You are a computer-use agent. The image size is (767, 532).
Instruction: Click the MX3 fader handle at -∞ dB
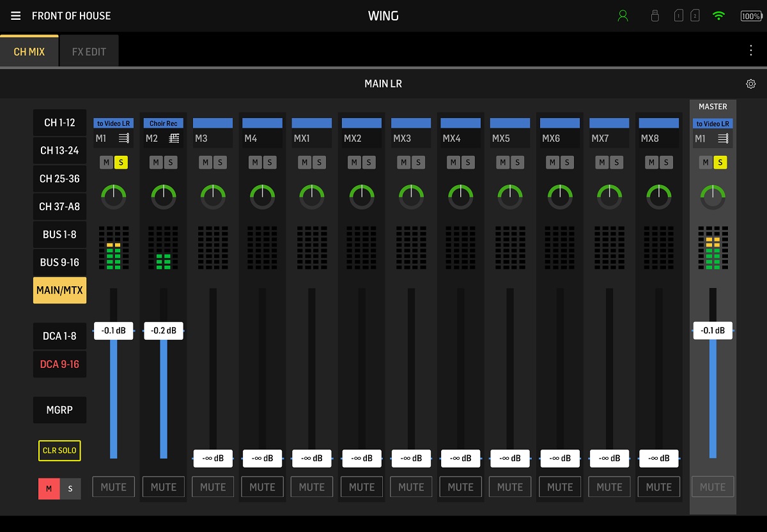pyautogui.click(x=411, y=459)
